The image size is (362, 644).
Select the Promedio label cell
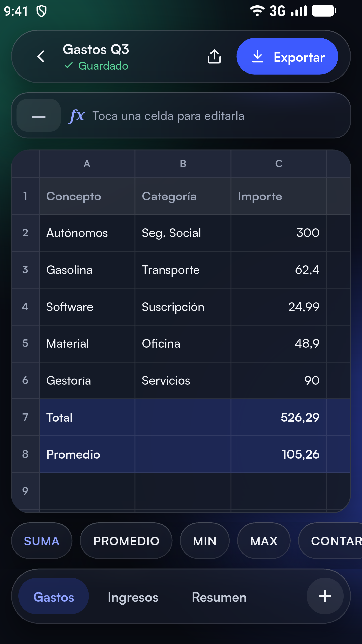87,454
